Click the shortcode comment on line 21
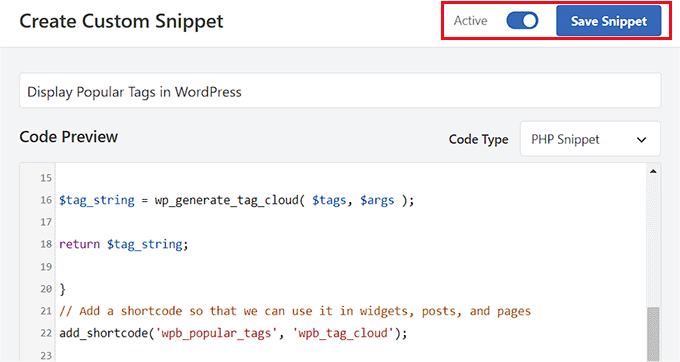Viewport: 680px width, 362px height. pyautogui.click(x=295, y=311)
